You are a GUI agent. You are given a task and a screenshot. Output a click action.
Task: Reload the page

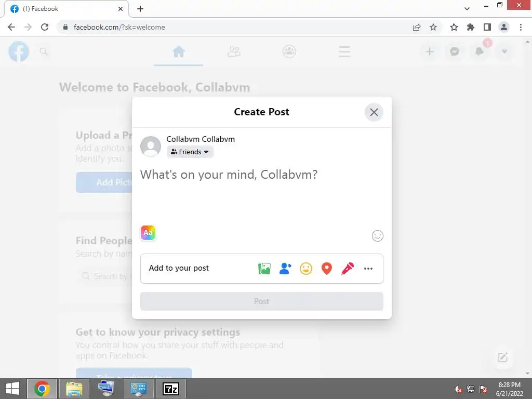[45, 27]
